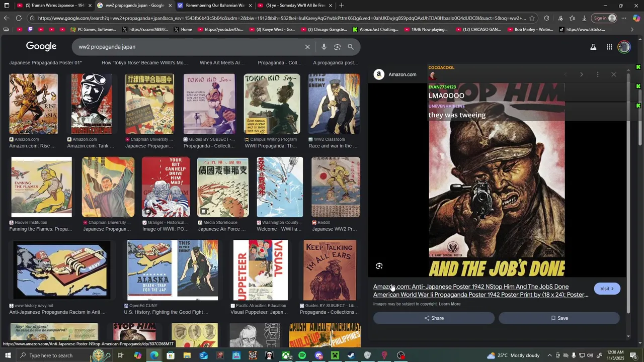Open Microsoft Store from the taskbar

coord(171,355)
